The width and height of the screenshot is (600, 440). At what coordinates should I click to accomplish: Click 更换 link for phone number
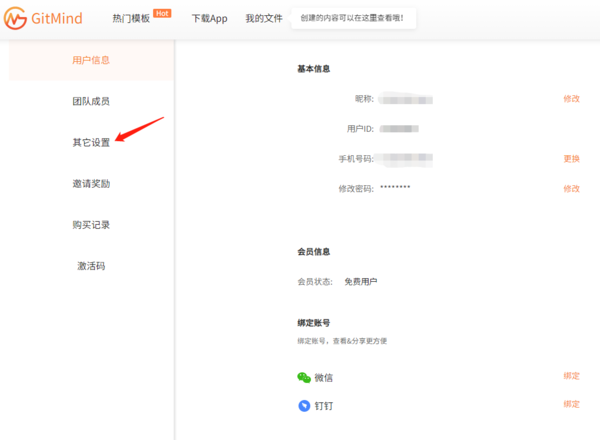(571, 159)
